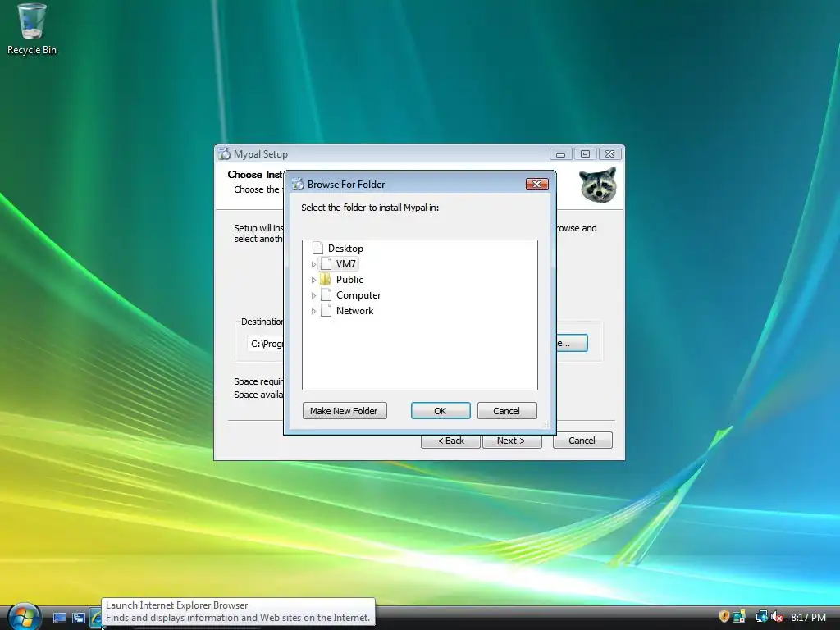Click the Network item icon

click(326, 310)
